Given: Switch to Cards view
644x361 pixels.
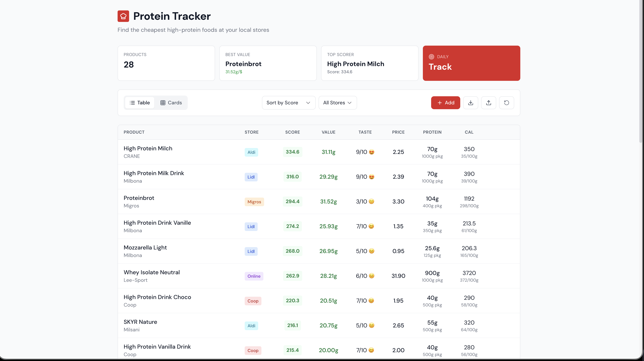Looking at the screenshot, I should click(x=171, y=103).
